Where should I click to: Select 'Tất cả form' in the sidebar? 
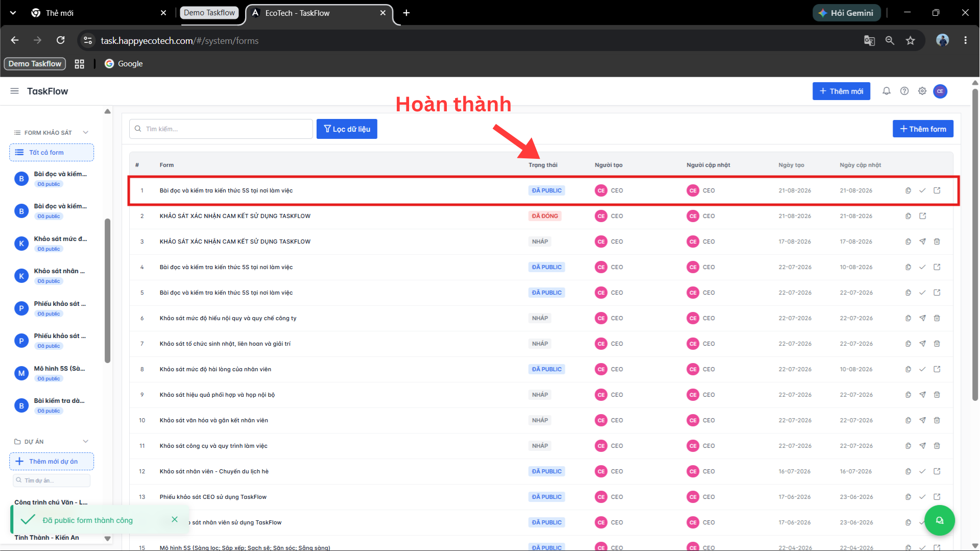click(52, 153)
